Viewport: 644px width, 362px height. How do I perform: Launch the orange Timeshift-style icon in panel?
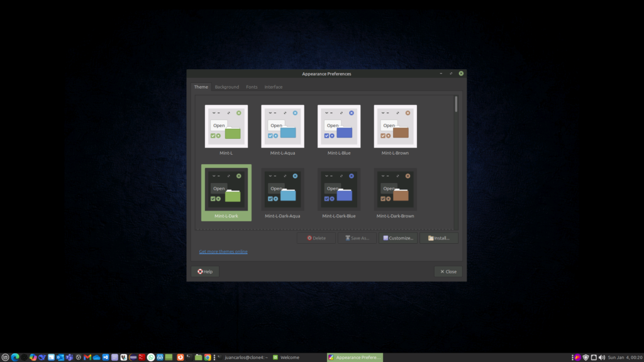pyautogui.click(x=180, y=358)
